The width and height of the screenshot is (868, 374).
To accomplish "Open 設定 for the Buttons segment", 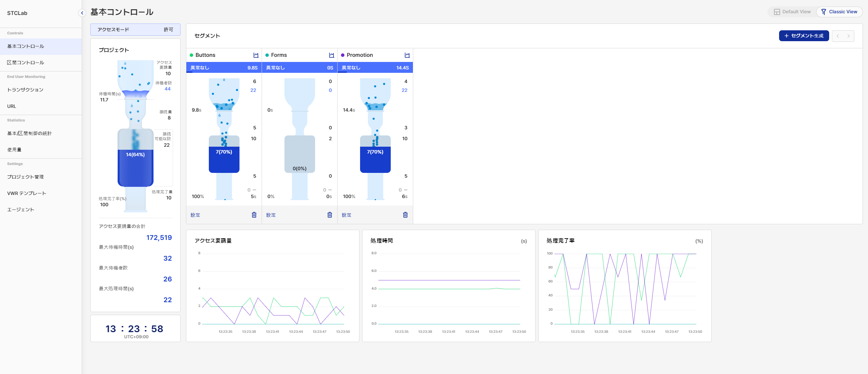I will pos(195,215).
